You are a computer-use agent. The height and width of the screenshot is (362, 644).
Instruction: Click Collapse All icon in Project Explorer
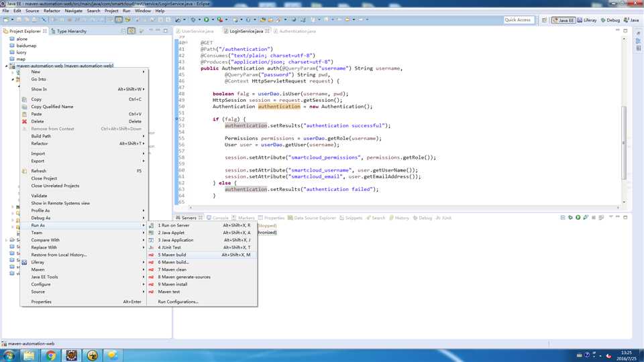[123, 31]
